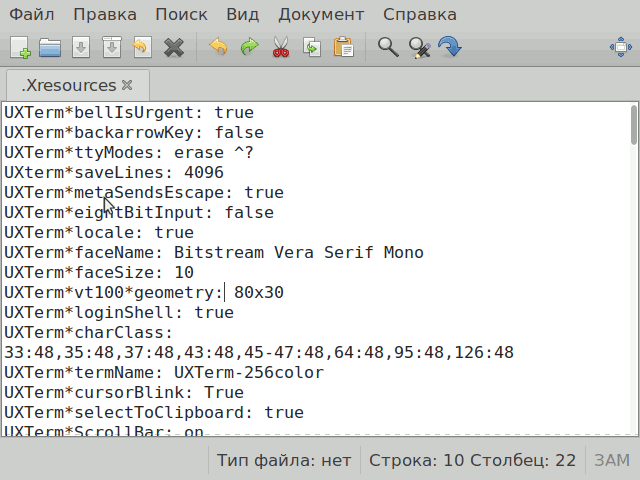Open the Правка menu
The height and width of the screenshot is (480, 640).
(105, 15)
